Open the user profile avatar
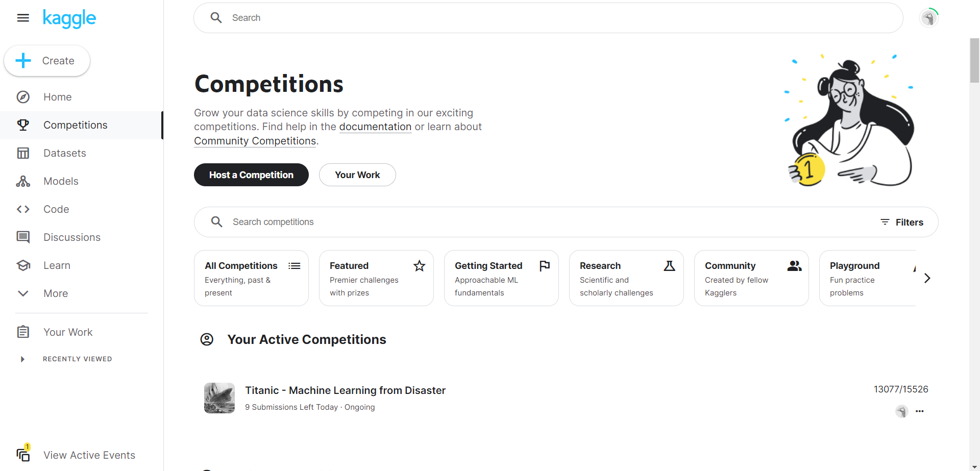Viewport: 980px width, 471px height. tap(928, 18)
